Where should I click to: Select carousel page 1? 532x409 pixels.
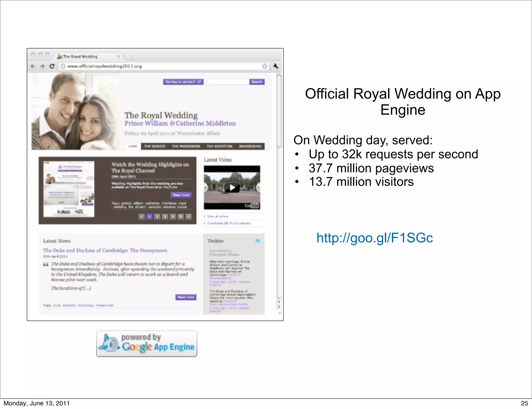click(x=149, y=217)
